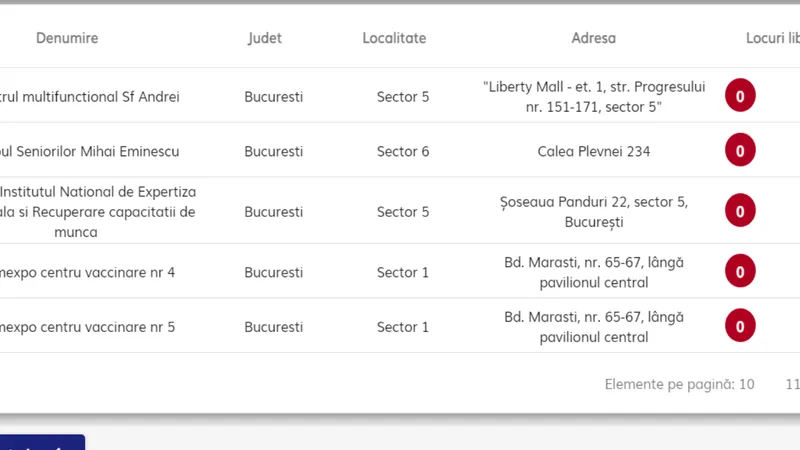The height and width of the screenshot is (450, 800).
Task: Click the Calea Plevnei 234 address
Action: click(x=594, y=152)
